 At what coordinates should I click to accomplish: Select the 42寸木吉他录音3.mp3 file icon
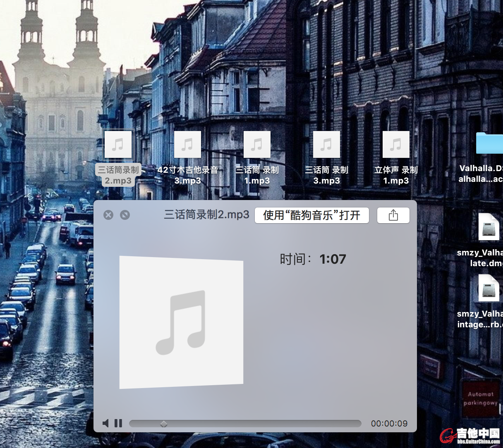tap(188, 145)
